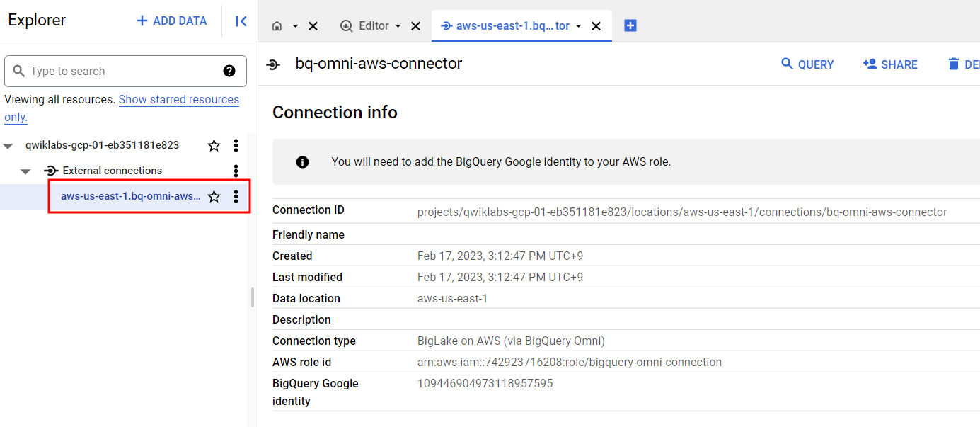Go to the home tab icon
The height and width of the screenshot is (427, 980).
pos(277,26)
